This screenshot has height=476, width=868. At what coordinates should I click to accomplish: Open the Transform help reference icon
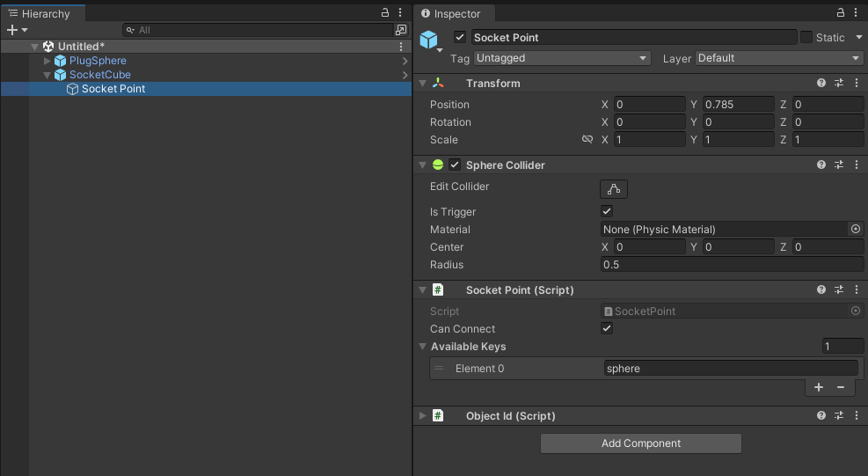click(821, 83)
